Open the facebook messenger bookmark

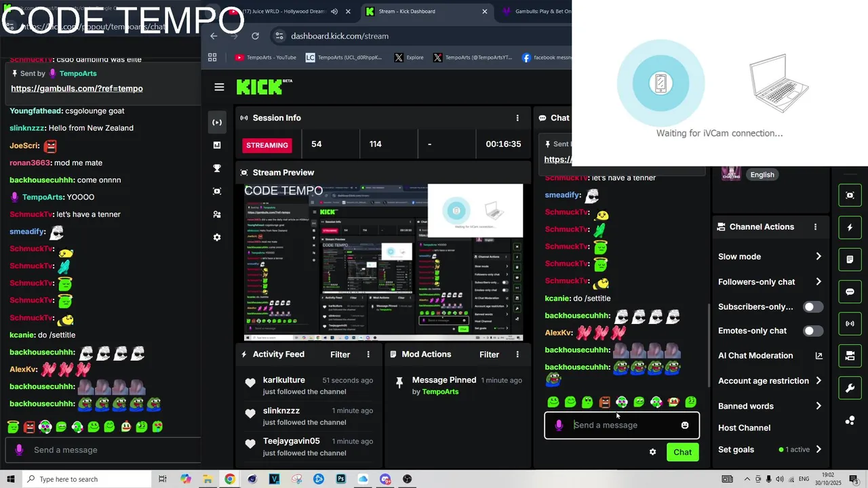tap(547, 58)
